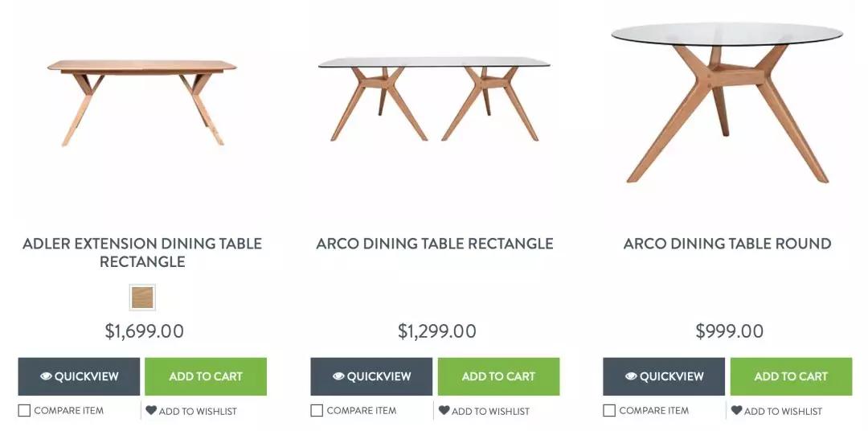Check Compare Item for Adler Extension table
Viewport: 868px width, 431px height.
click(25, 411)
